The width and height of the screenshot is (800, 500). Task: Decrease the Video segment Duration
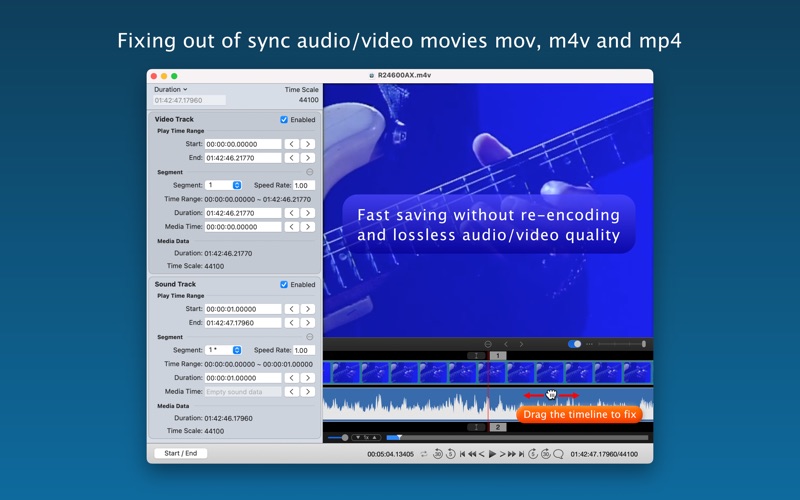tap(291, 213)
